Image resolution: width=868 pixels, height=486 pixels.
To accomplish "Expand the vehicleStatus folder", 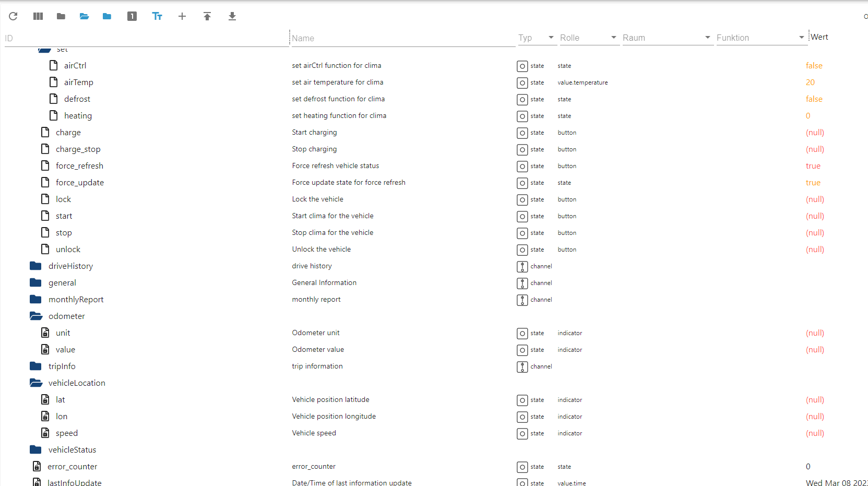I will (35, 449).
